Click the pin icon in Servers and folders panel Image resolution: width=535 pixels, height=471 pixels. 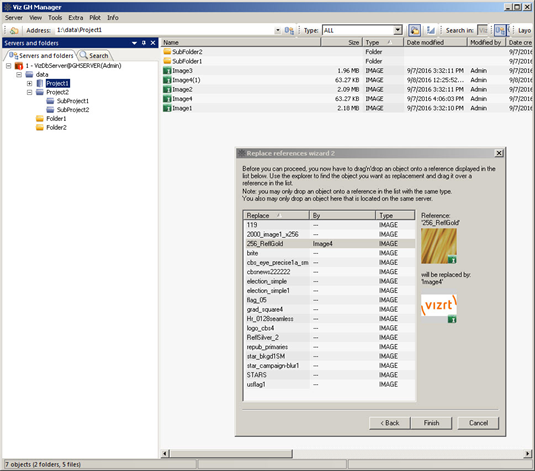(144, 43)
